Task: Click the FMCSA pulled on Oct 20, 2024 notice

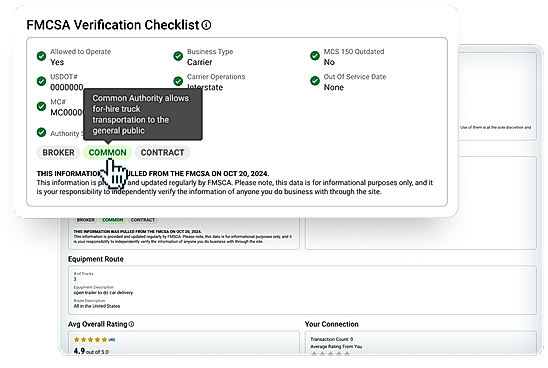Action: [153, 174]
